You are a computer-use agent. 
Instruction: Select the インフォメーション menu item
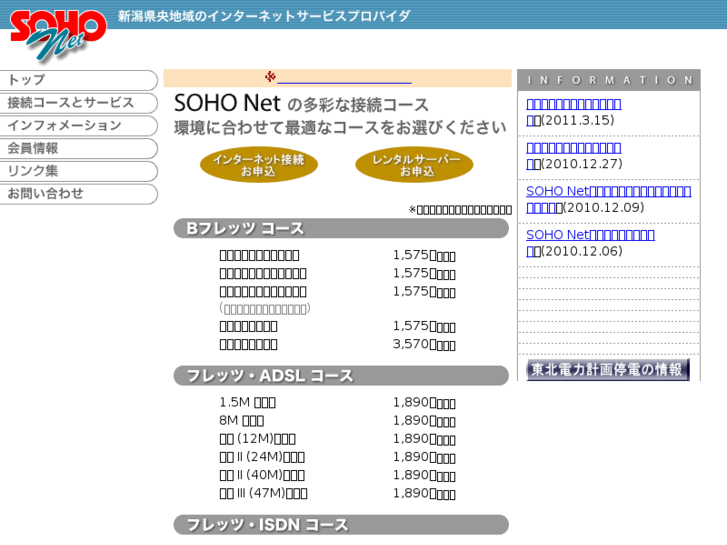[x=78, y=126]
